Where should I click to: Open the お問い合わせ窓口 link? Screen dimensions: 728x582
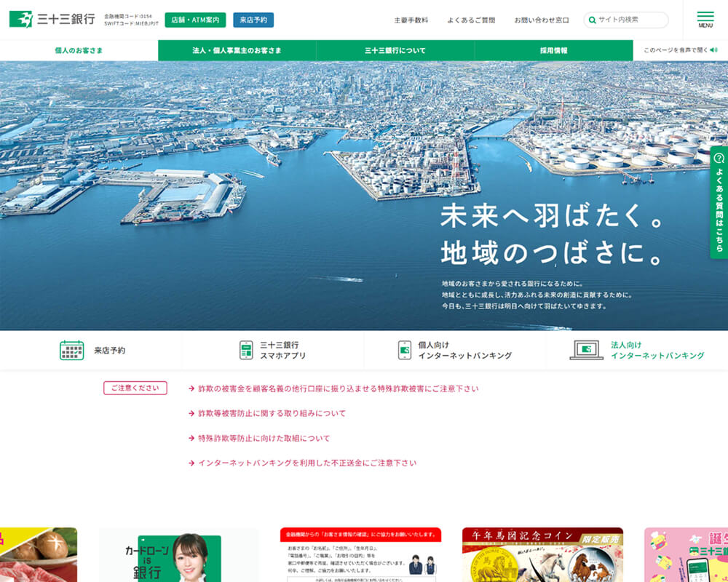(542, 20)
